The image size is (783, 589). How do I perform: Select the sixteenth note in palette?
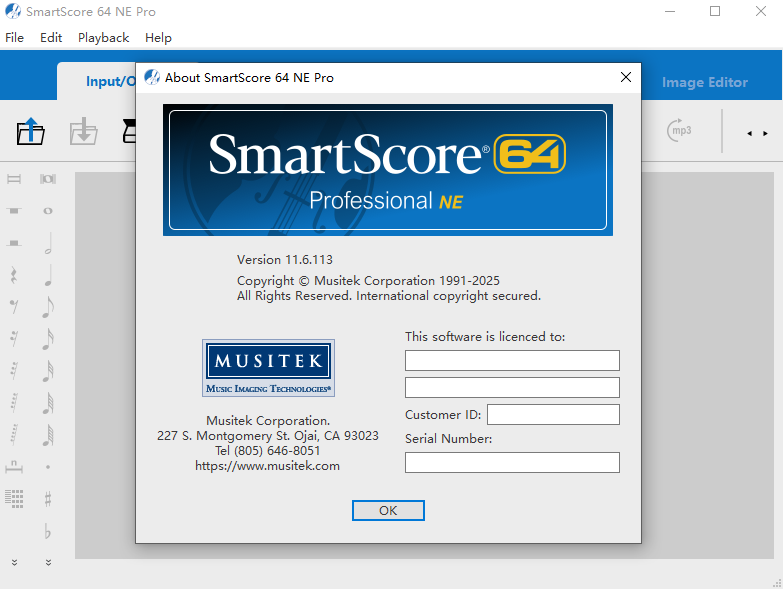pos(48,339)
